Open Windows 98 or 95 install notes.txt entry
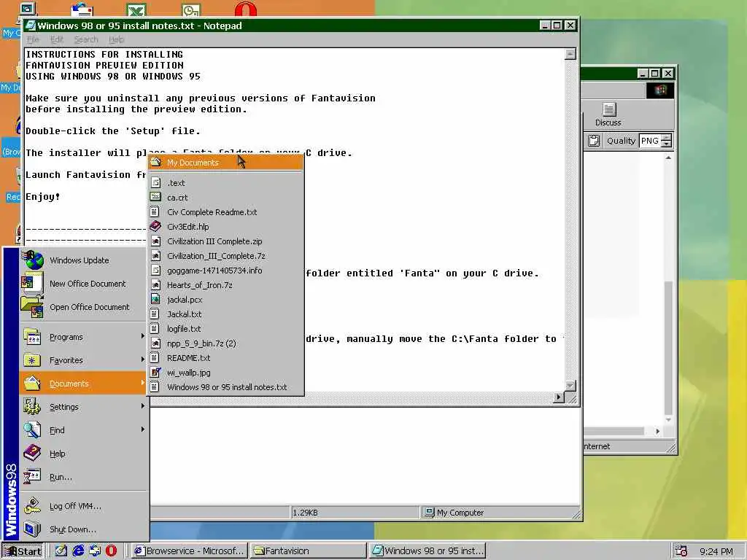The width and height of the screenshot is (747, 560). [x=225, y=387]
